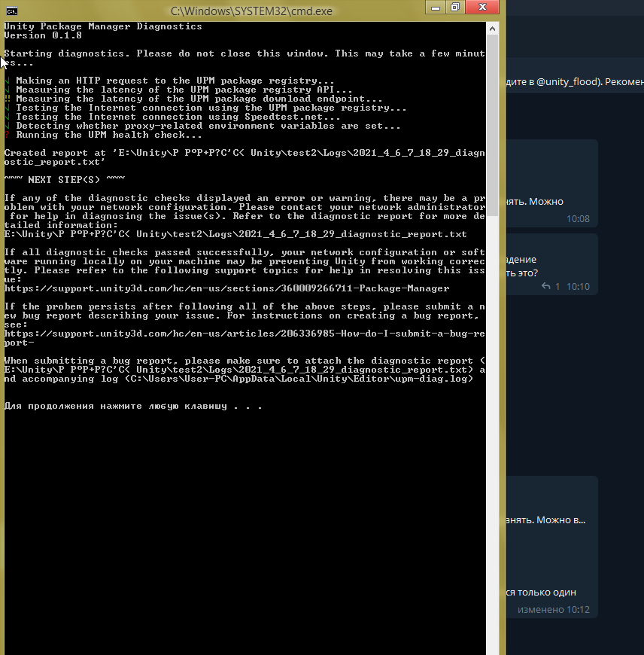Click the scrollbar up arrow in cmd
The image size is (644, 655).
click(x=493, y=29)
